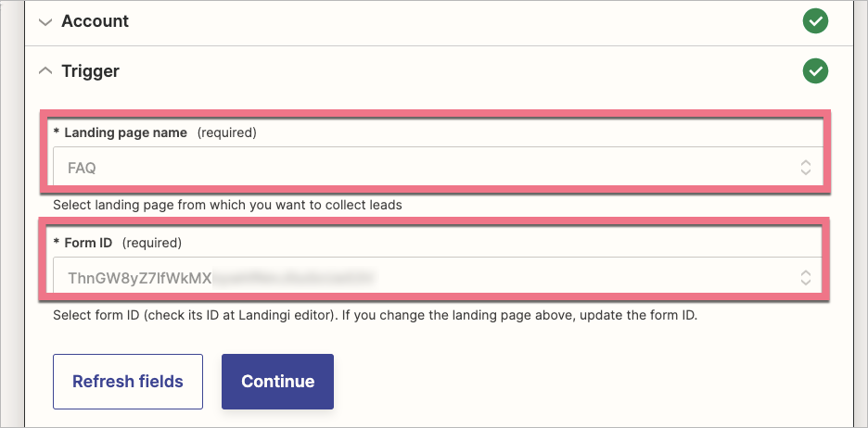Image resolution: width=868 pixels, height=428 pixels.
Task: Click "(required)" next to Form ID
Action: pyautogui.click(x=152, y=243)
